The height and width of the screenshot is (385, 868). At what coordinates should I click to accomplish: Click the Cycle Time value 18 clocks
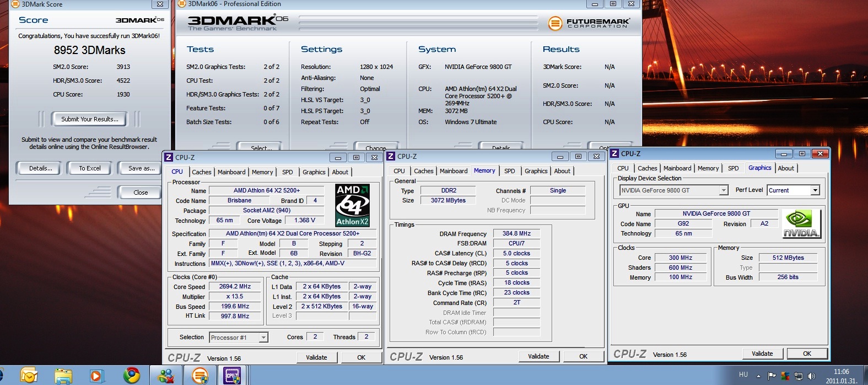(516, 282)
